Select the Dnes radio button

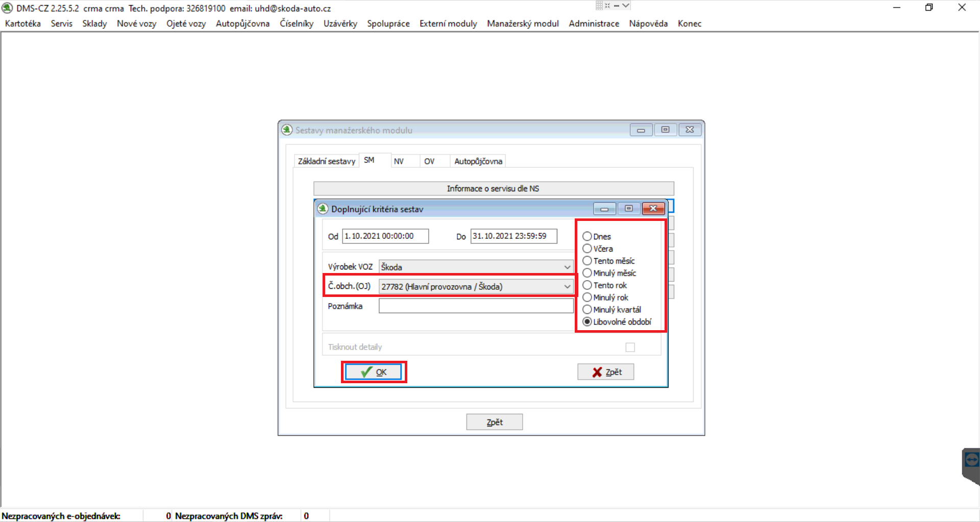tap(587, 236)
